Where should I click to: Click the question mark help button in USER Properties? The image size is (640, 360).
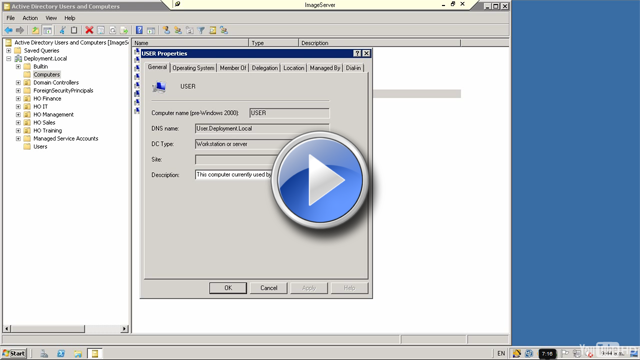[357, 53]
